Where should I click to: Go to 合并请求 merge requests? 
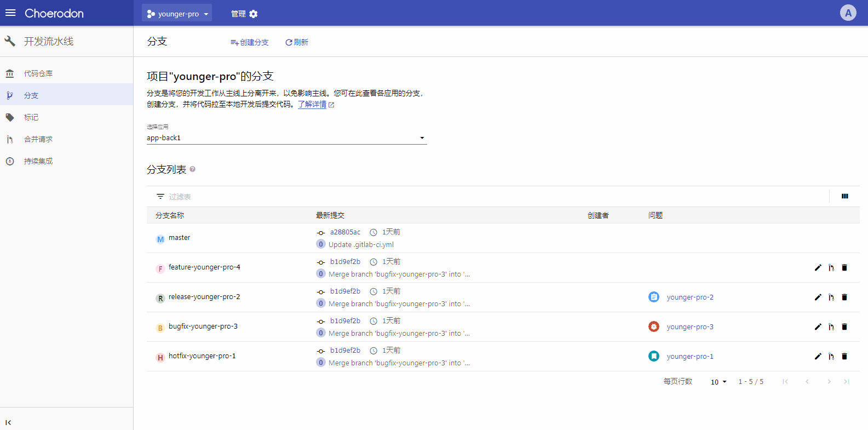[66, 139]
